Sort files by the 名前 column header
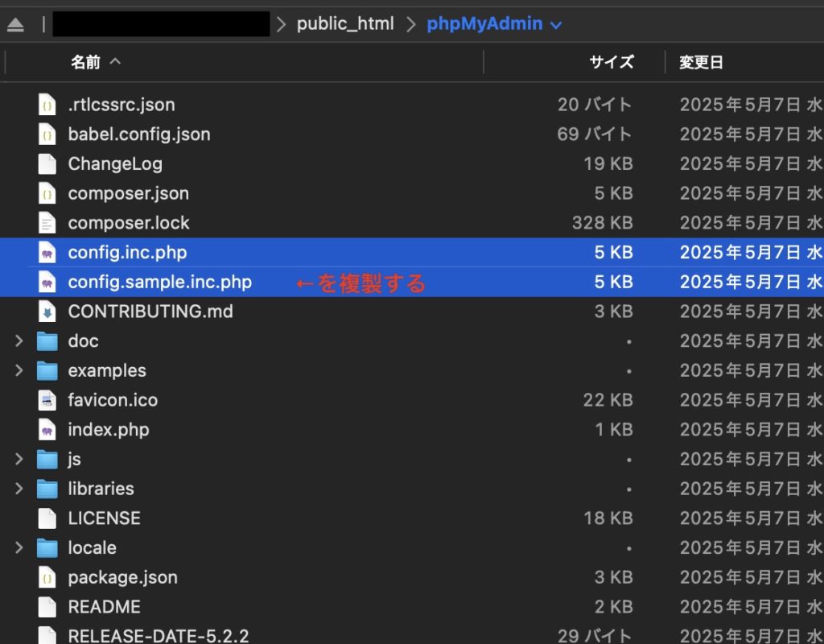Image resolution: width=824 pixels, height=644 pixels. coord(85,62)
